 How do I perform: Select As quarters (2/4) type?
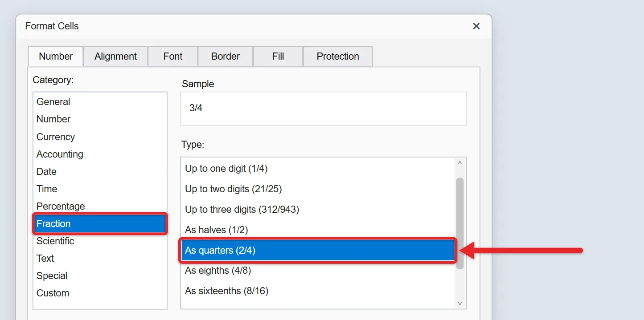click(318, 251)
